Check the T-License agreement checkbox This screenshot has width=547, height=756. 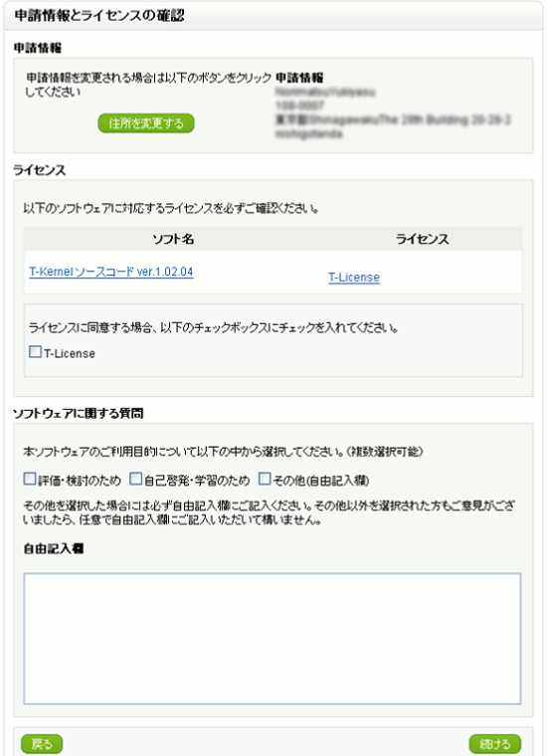tap(35, 351)
